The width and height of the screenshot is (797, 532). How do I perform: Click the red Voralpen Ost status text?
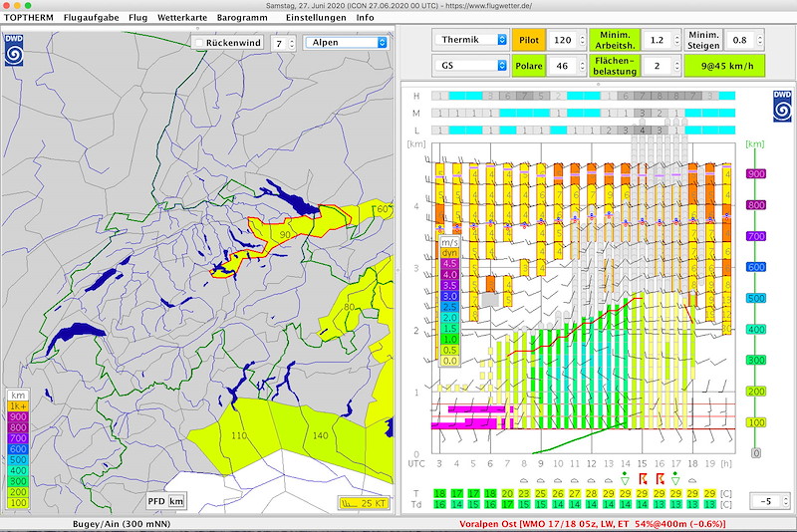pyautogui.click(x=592, y=524)
